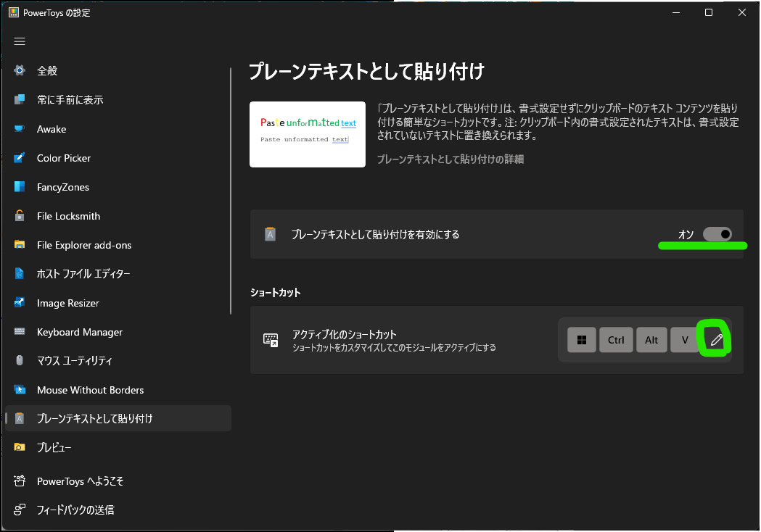Open Color Picker settings
Viewport: 761px width, 532px height.
click(118, 158)
